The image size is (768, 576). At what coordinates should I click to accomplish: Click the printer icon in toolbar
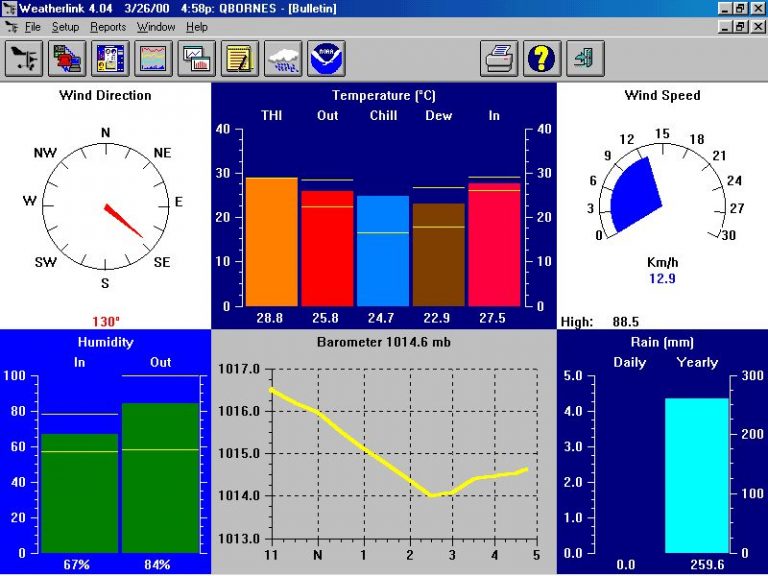click(x=499, y=59)
